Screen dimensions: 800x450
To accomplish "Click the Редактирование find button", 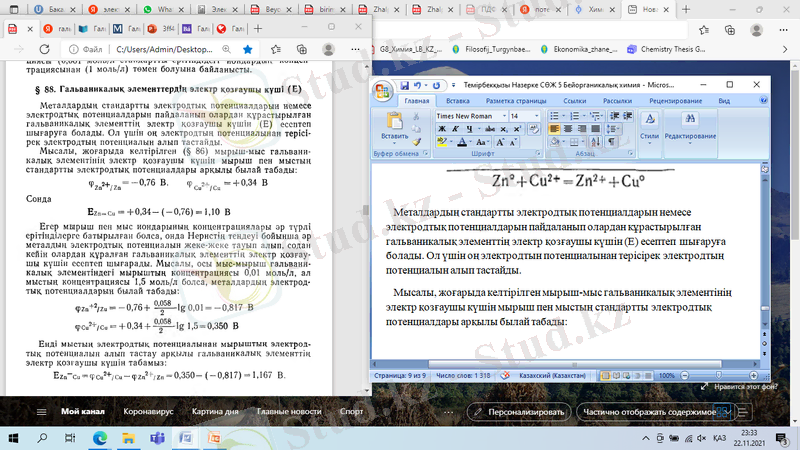I will tap(690, 127).
